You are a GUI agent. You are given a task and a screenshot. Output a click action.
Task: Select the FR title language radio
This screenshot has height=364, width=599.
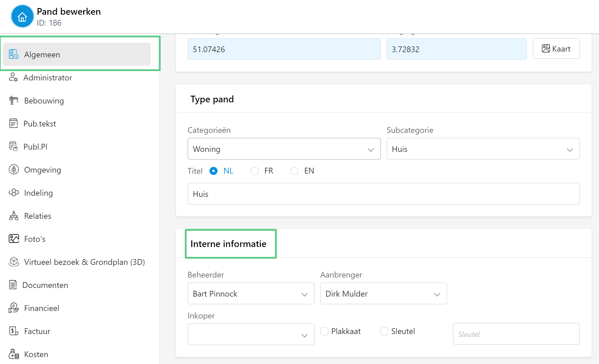pos(254,171)
